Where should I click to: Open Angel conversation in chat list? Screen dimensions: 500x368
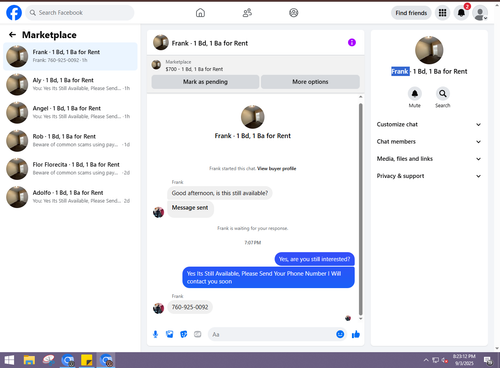coord(70,113)
